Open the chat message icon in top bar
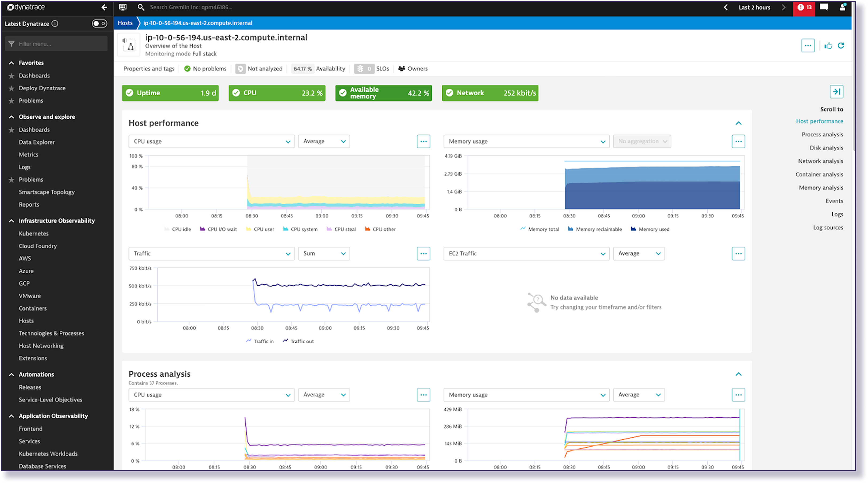The width and height of the screenshot is (868, 483). click(824, 7)
